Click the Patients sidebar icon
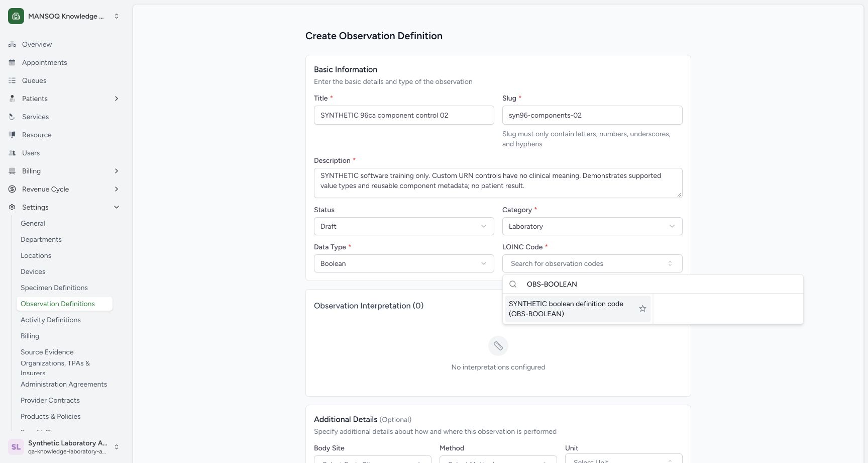Screen dimensions: 868x463 click(12, 99)
